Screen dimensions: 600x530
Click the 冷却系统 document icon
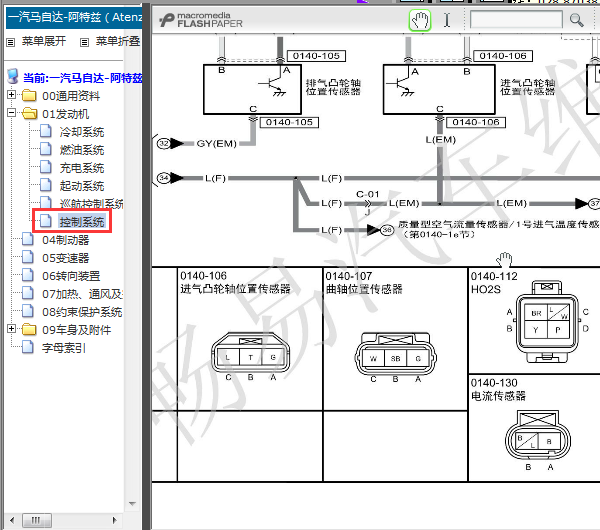46,131
